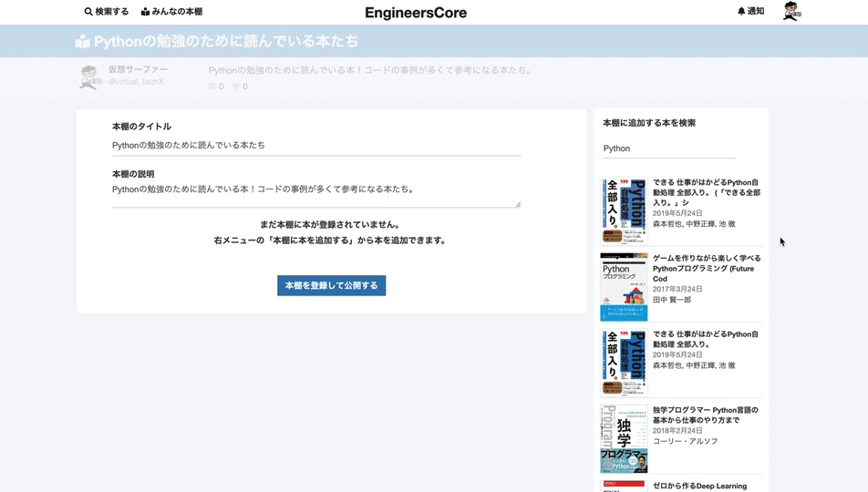Open the profile avatar in the header
868x492 pixels.
pyautogui.click(x=792, y=11)
